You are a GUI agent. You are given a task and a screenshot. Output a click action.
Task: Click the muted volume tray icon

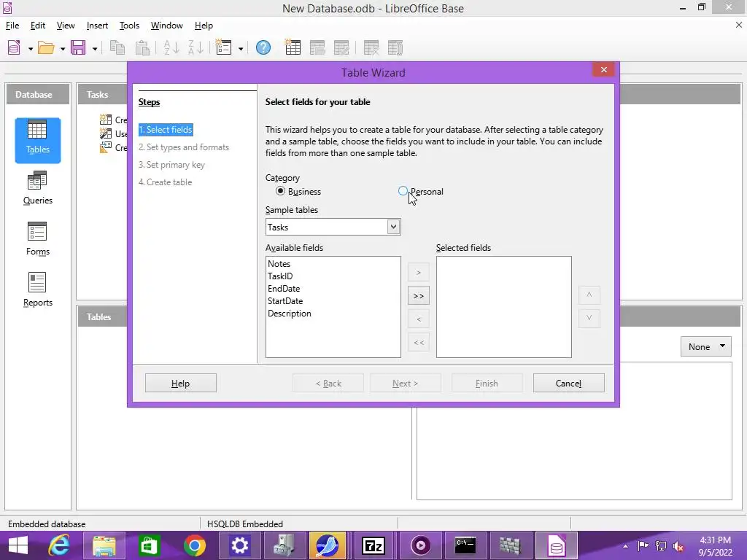(x=678, y=545)
